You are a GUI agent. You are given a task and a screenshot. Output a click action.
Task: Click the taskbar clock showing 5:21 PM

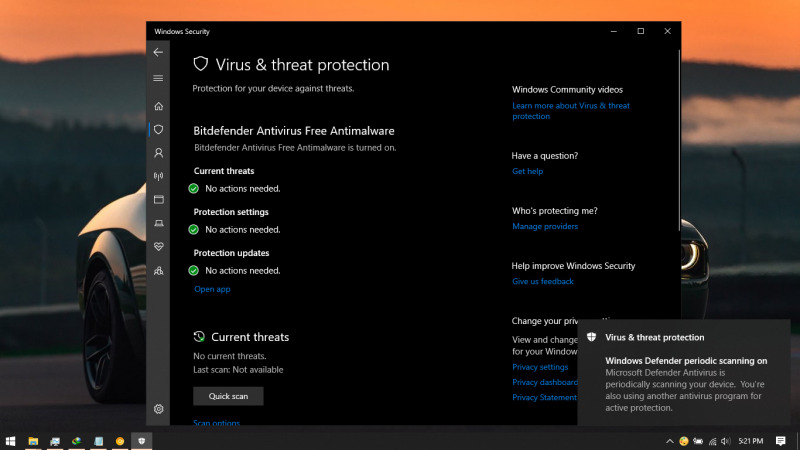tap(751, 441)
